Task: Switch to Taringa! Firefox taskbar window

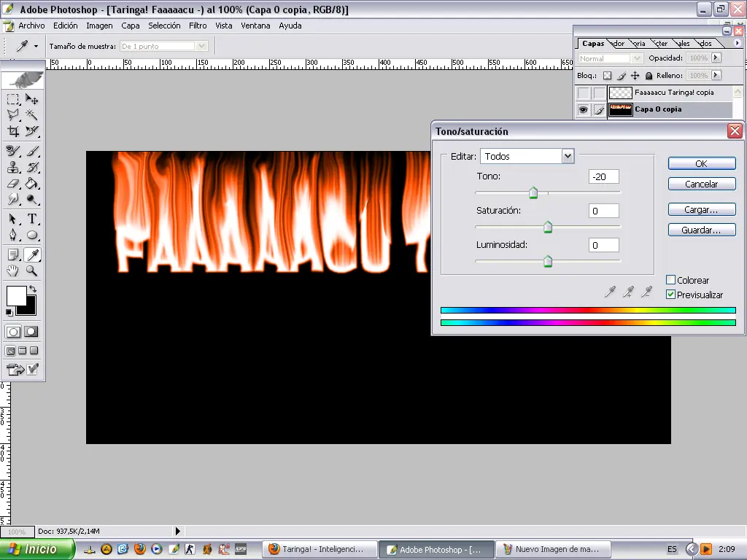Action: coord(321,549)
